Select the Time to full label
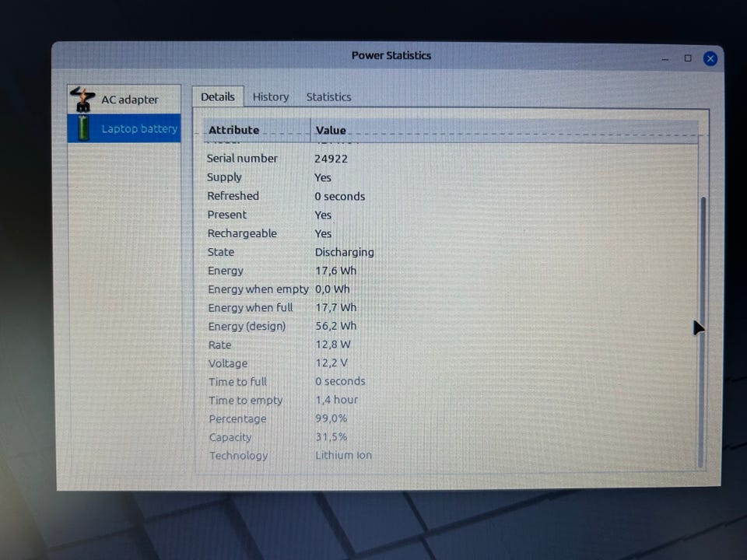Image resolution: width=747 pixels, height=560 pixels. (238, 382)
